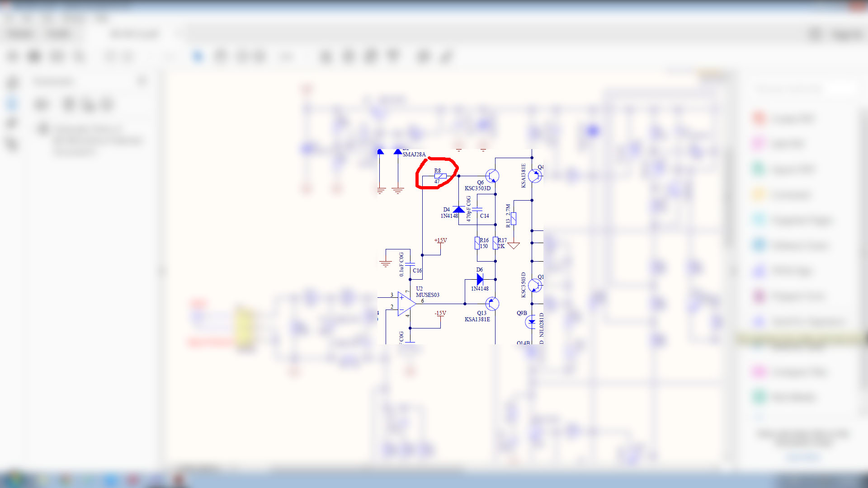Select the Selection (arrow) tool in toolbar

click(x=198, y=56)
